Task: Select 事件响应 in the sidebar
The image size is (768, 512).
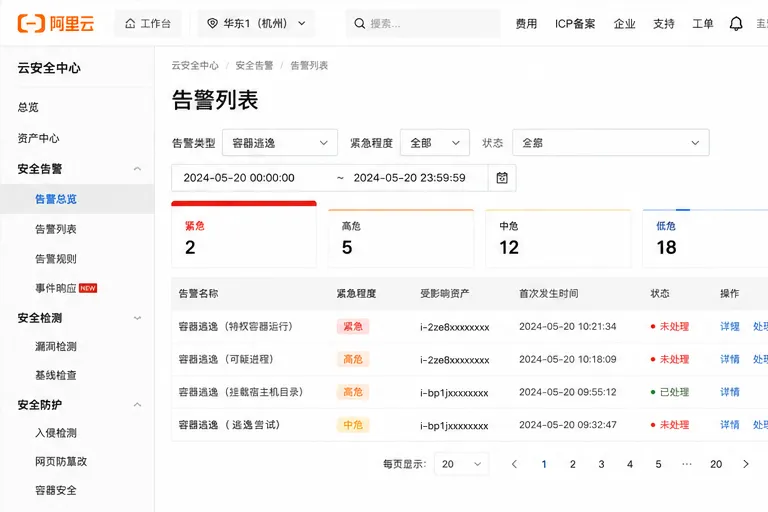Action: point(56,288)
